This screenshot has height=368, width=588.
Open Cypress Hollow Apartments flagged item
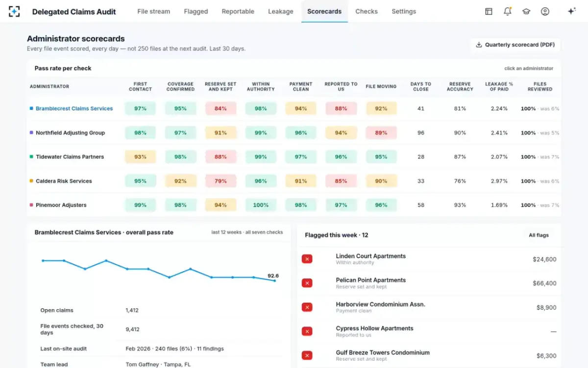tap(375, 328)
